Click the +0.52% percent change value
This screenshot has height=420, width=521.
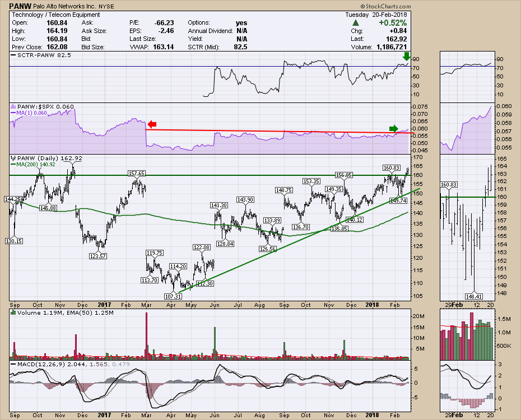point(393,23)
